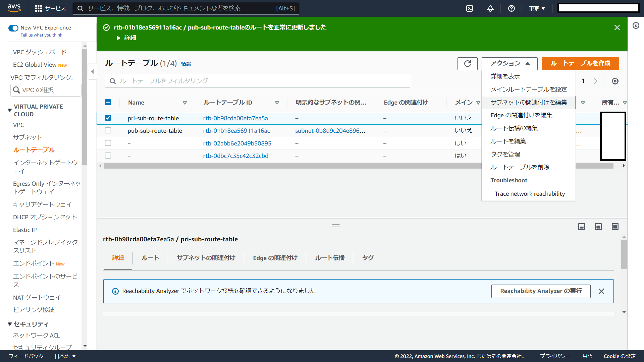Select サブネットの関連付けを編集 menu item
The width and height of the screenshot is (644, 362).
click(528, 102)
